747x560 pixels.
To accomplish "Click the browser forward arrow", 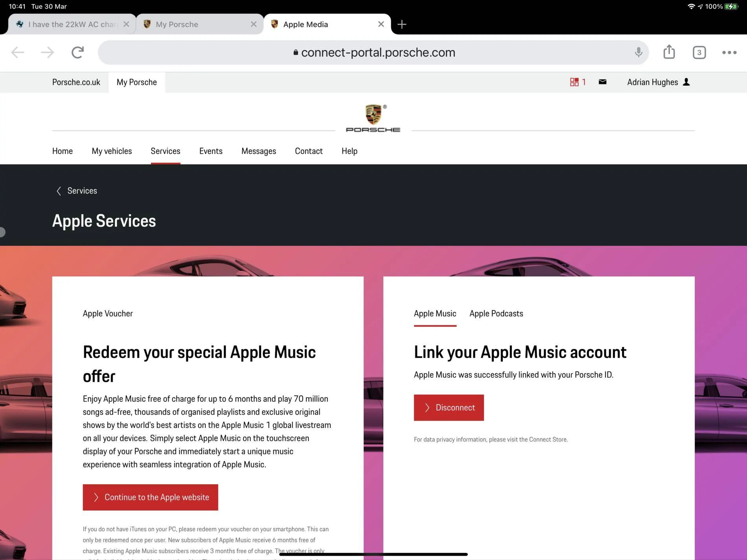I will (48, 52).
